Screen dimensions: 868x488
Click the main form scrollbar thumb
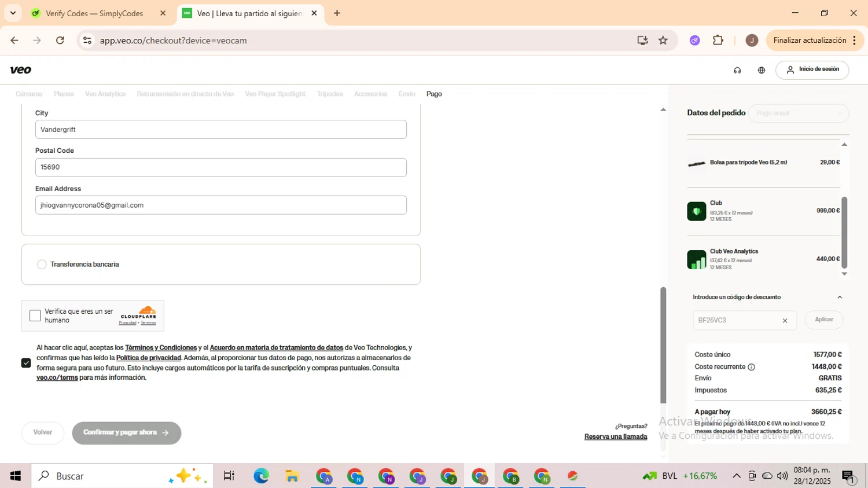tap(663, 346)
